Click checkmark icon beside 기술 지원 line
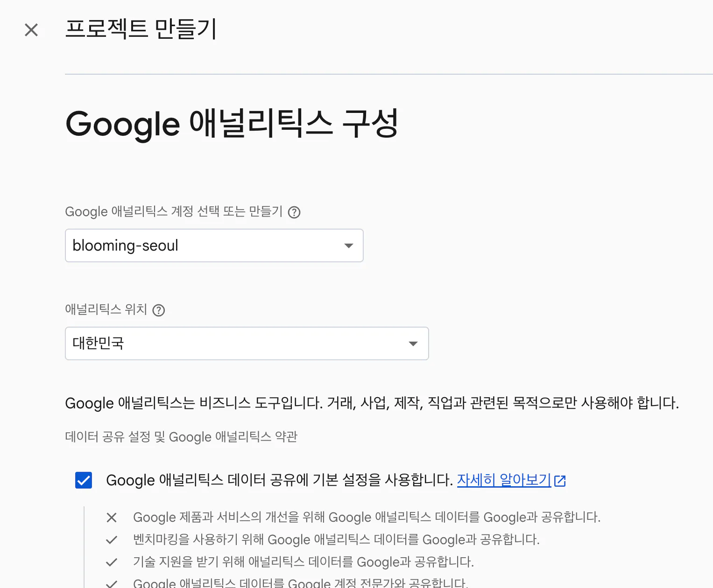The image size is (713, 588). (x=112, y=562)
